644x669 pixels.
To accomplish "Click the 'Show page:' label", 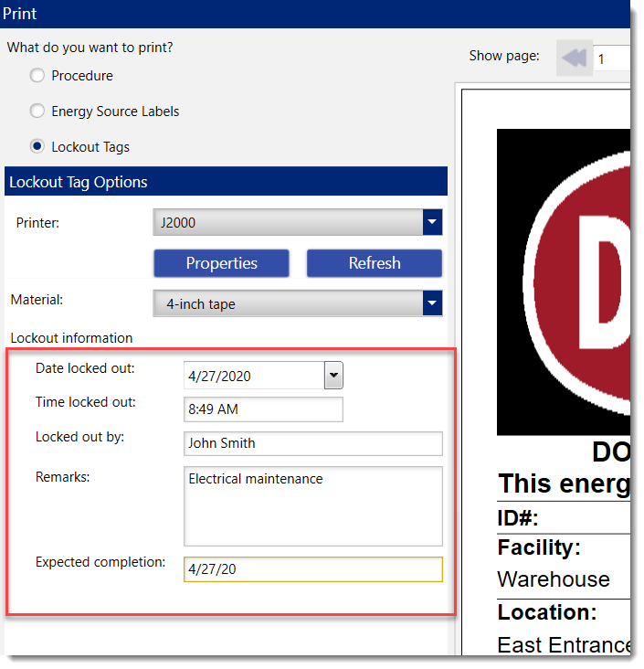I will [504, 56].
